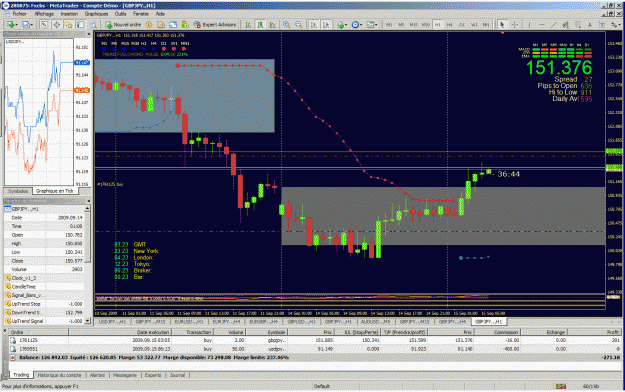Open the Insertion menu
Image resolution: width=625 pixels, height=392 pixels.
[69, 14]
